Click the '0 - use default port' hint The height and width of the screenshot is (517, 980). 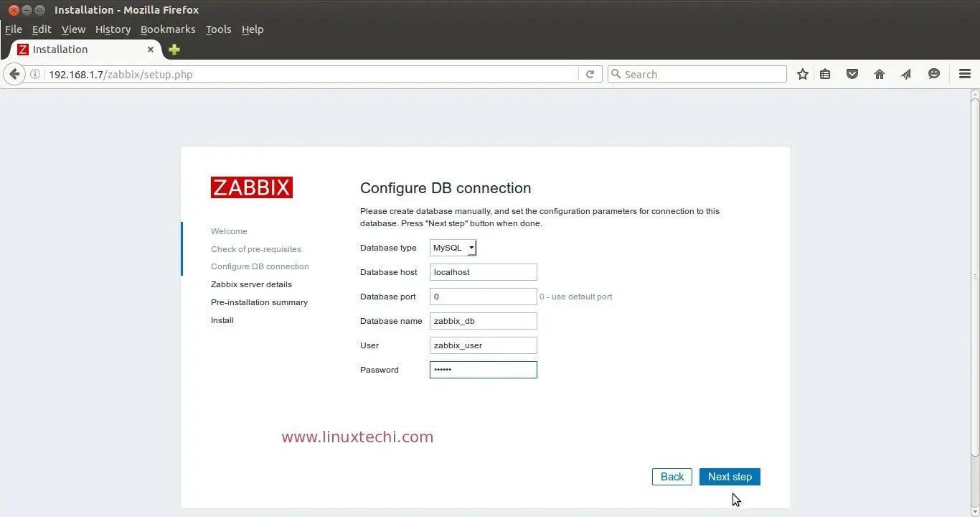tap(576, 297)
